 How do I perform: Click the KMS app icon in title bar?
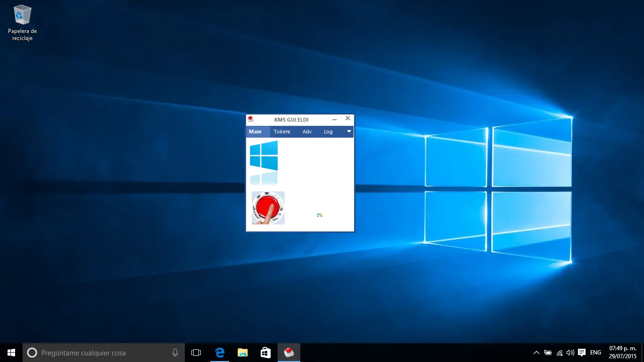[x=251, y=119]
